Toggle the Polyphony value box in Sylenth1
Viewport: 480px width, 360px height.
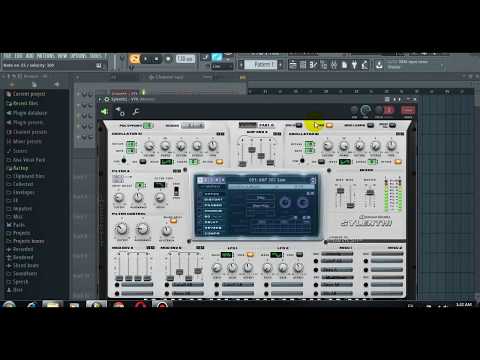[148, 126]
